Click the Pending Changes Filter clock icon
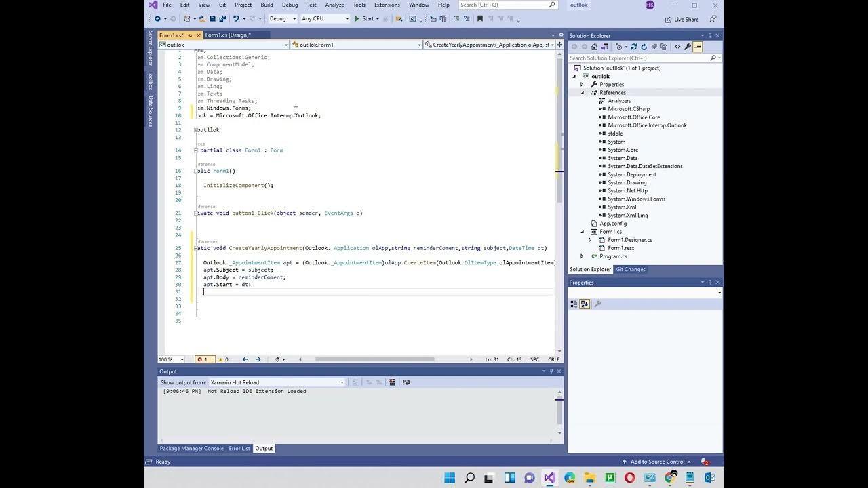Viewport: 868px width, 488px height. pyautogui.click(x=619, y=47)
